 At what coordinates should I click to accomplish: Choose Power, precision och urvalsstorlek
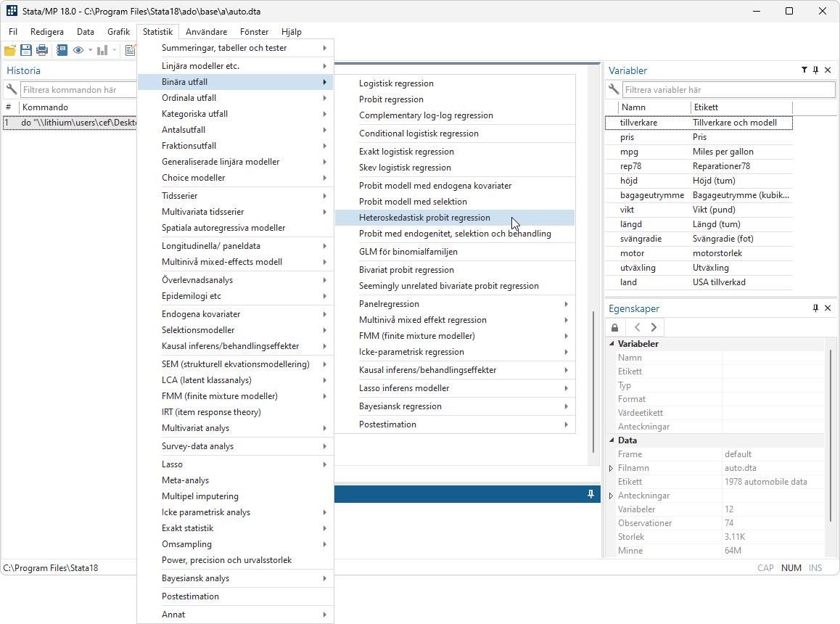click(235, 560)
